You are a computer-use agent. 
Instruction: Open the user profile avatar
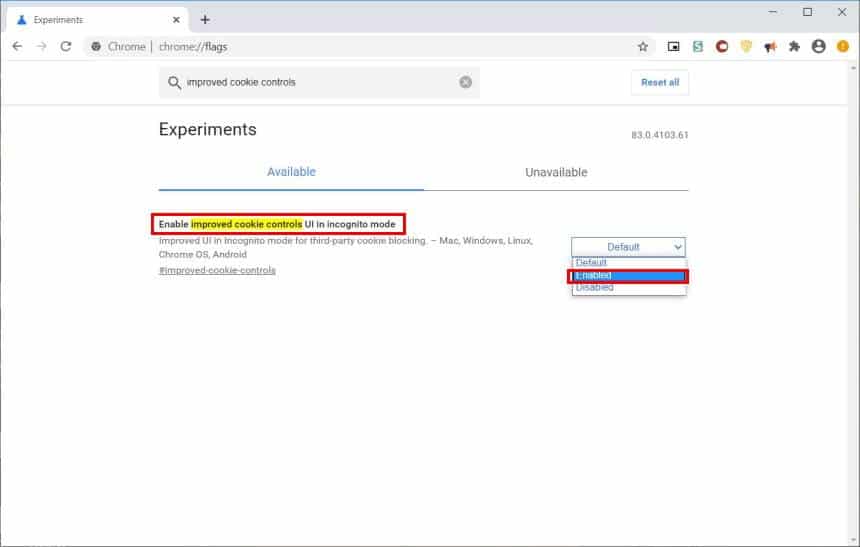pos(819,47)
